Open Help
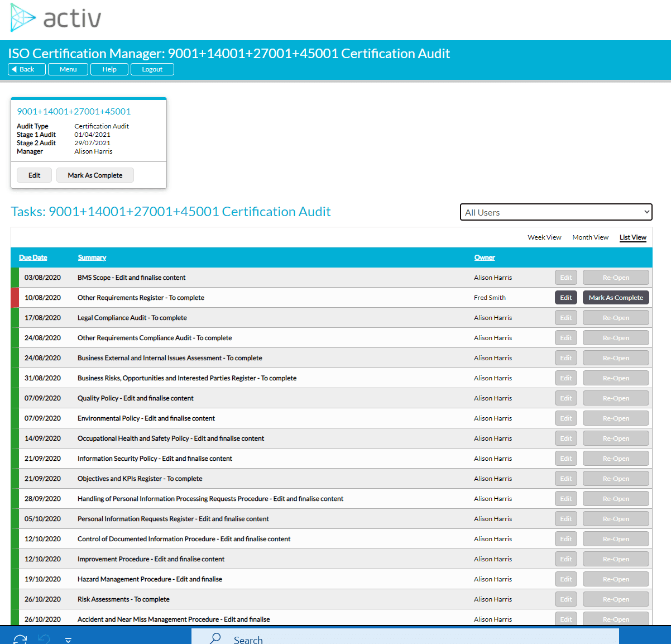 click(109, 69)
